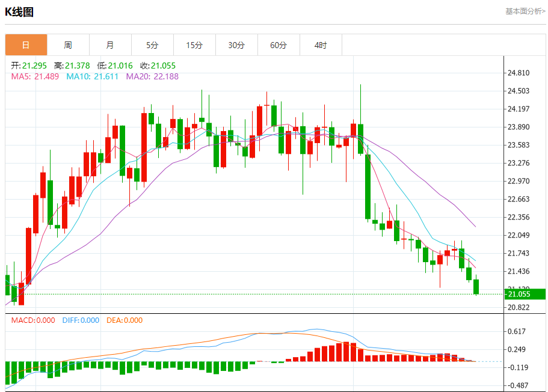
Task: Click the 21.436 price axis label
Action: 519,271
